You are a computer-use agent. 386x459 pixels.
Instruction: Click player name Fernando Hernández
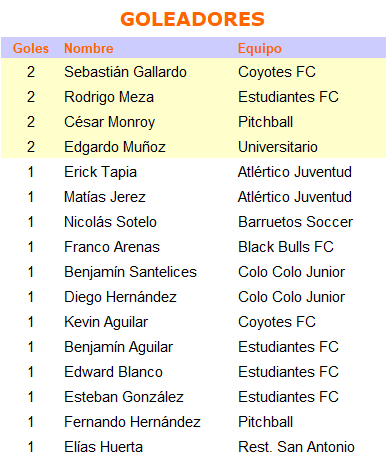tap(132, 422)
